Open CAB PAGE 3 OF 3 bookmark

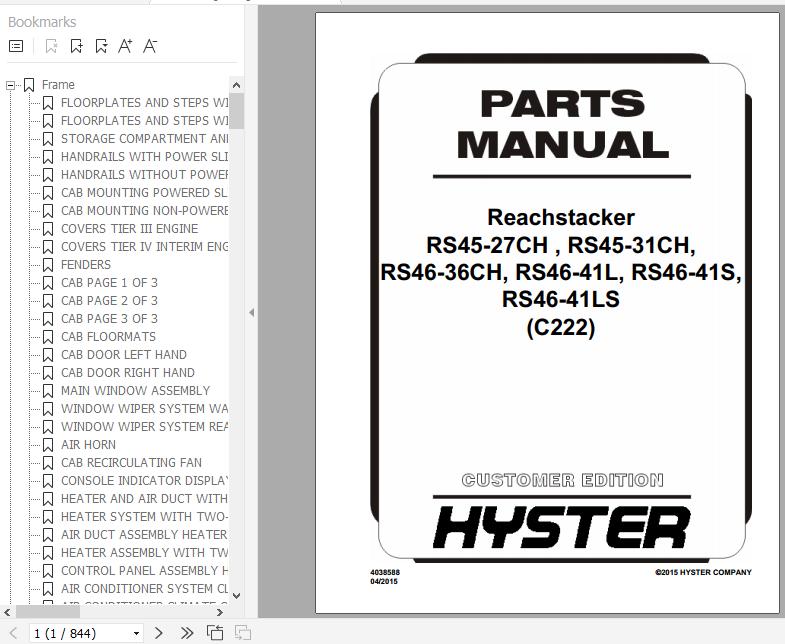pyautogui.click(x=109, y=319)
